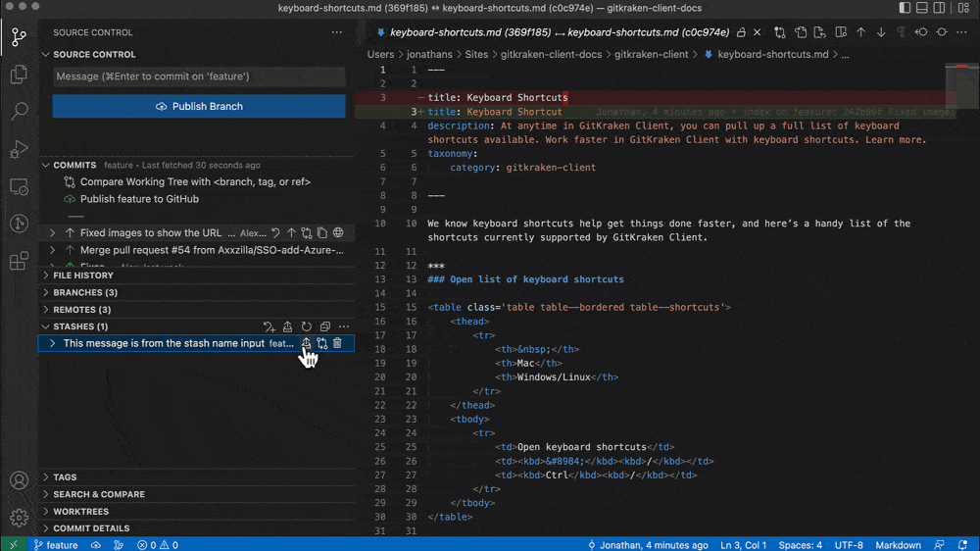Image resolution: width=980 pixels, height=551 pixels.
Task: Expand the Branches (3) section
Action: point(85,292)
